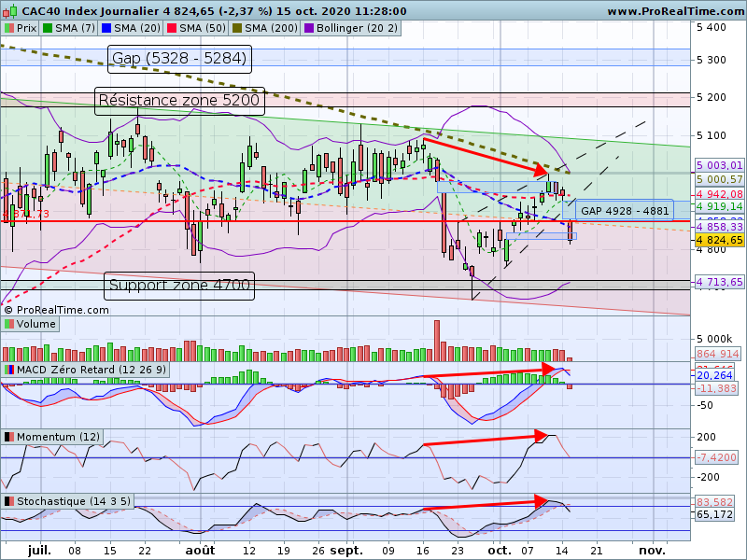This screenshot has height=560, width=747.
Task: Click the Volume panel bar icon
Action: (9, 324)
